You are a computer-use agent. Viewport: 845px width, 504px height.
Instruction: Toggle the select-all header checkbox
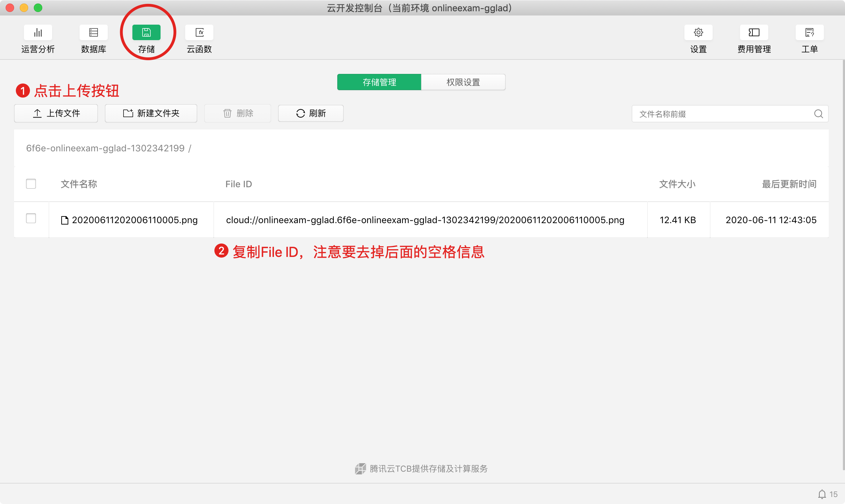tap(31, 184)
